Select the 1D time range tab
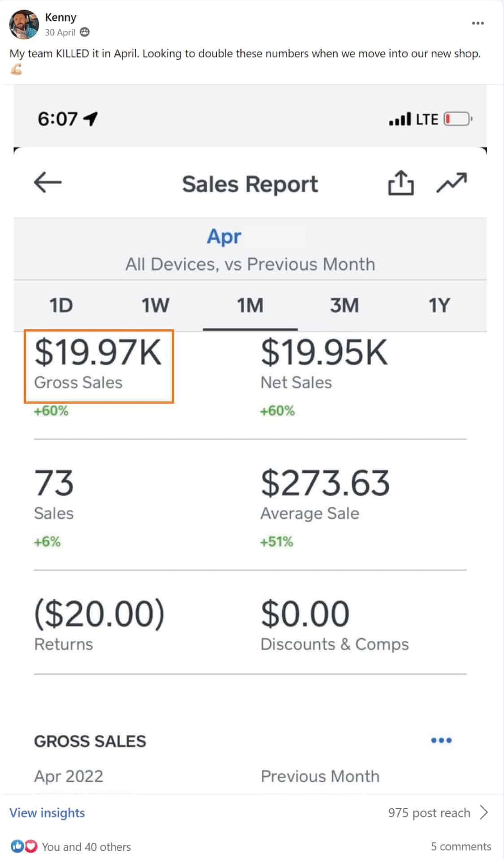Screen dimensions: 504x859 tap(61, 306)
